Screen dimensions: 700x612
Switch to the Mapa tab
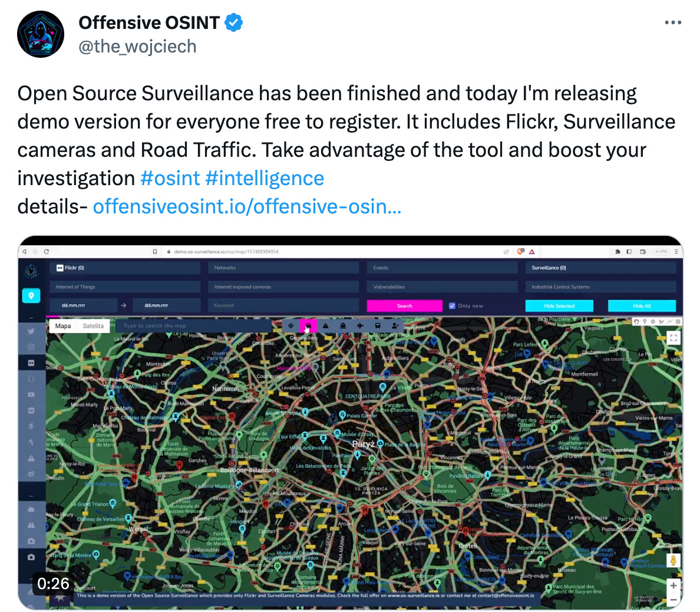coord(62,325)
